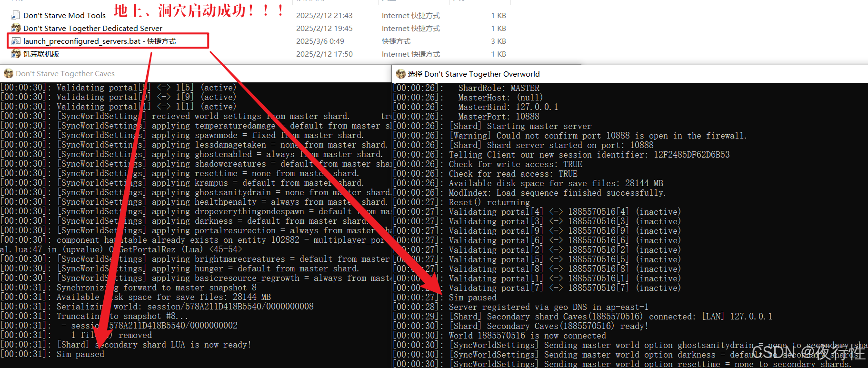Select Don't Starve Together Dedicated Server file name

pos(93,28)
